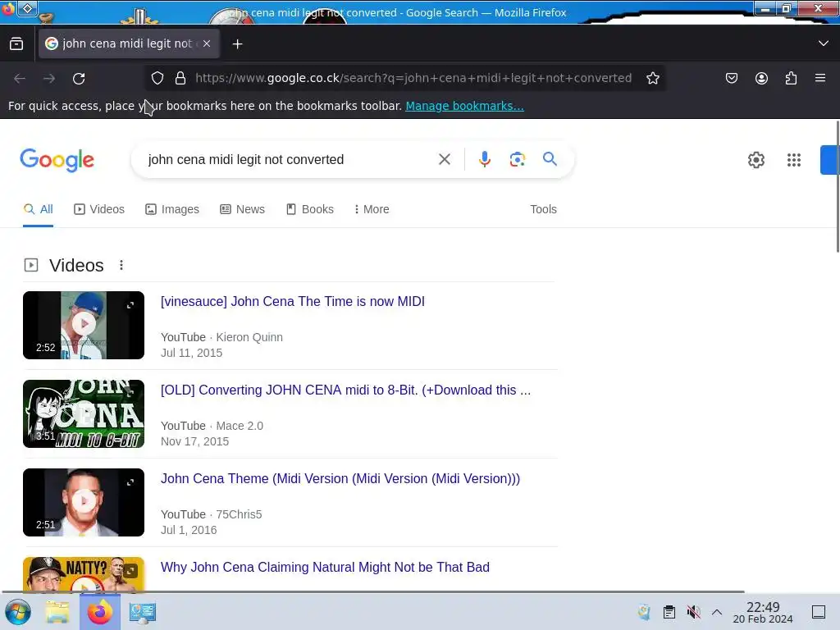Open a new tab with plus button
The height and width of the screenshot is (630, 840).
237,44
